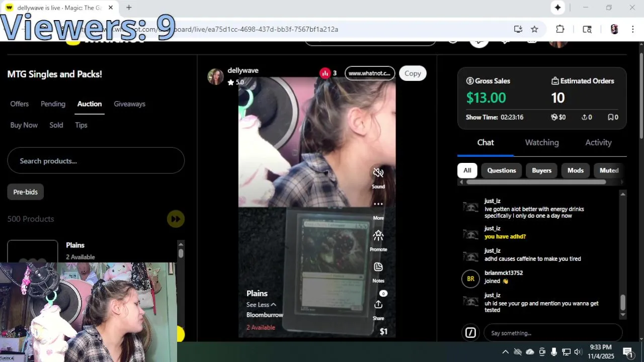Switch to the Pending tab

(x=53, y=104)
